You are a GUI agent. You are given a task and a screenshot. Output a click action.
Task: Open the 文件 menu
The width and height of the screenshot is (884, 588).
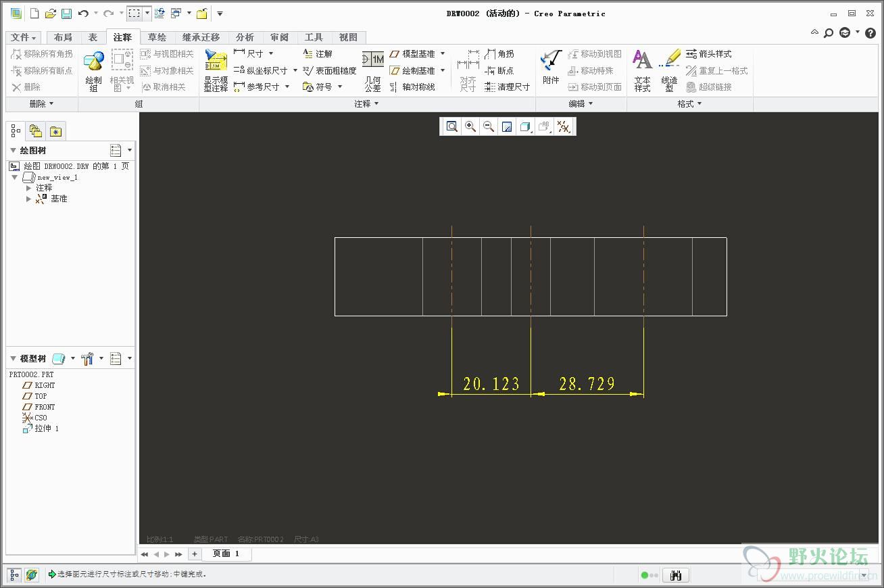24,38
